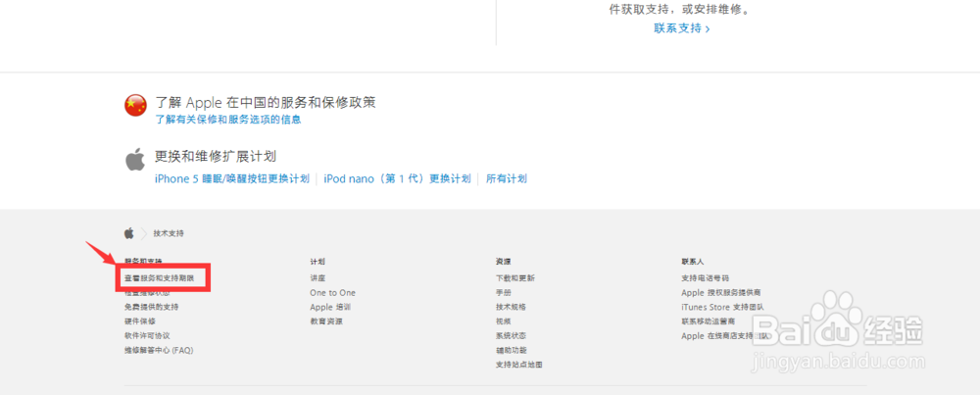
Task: Open 支持电话号码 footer link
Action: tap(705, 278)
